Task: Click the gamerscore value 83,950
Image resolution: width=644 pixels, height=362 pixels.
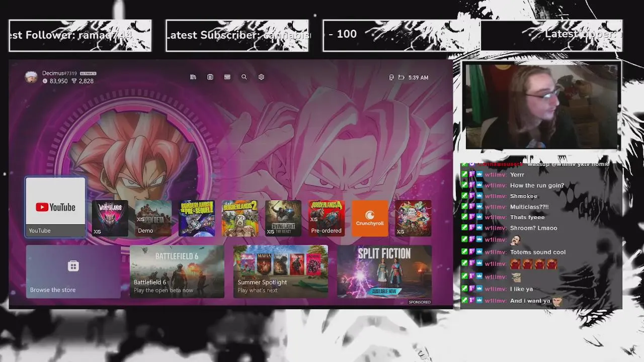Action: click(58, 81)
